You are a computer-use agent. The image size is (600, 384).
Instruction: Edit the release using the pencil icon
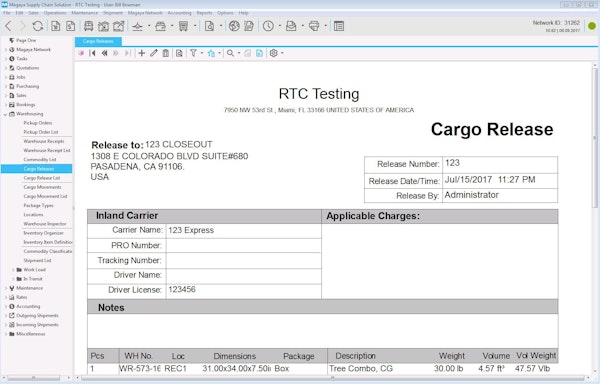[153, 53]
